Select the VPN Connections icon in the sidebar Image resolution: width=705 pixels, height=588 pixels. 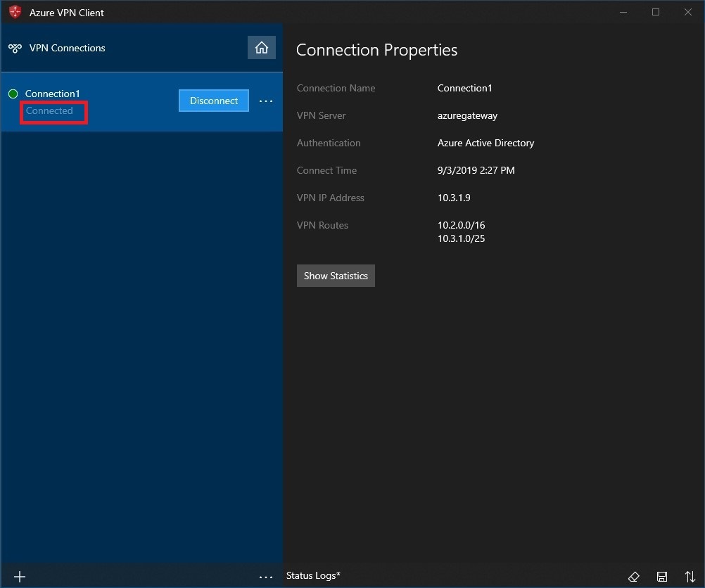(15, 48)
